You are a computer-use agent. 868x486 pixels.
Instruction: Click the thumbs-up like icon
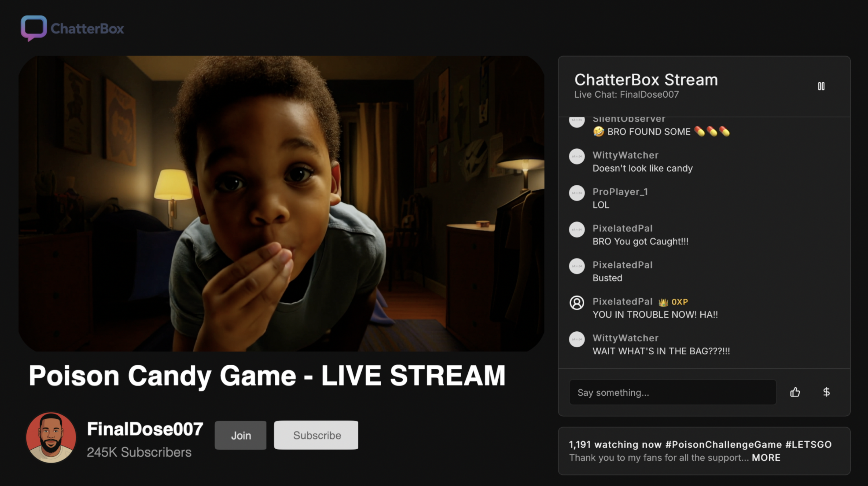click(x=795, y=392)
